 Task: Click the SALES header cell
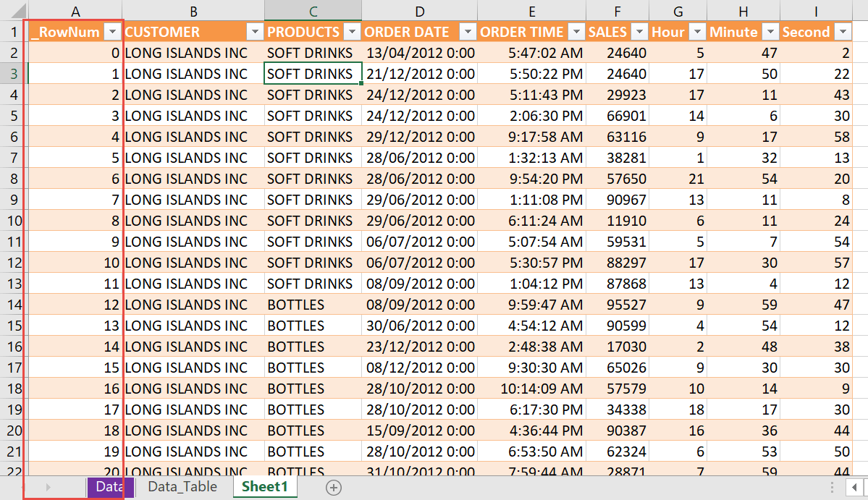point(618,32)
